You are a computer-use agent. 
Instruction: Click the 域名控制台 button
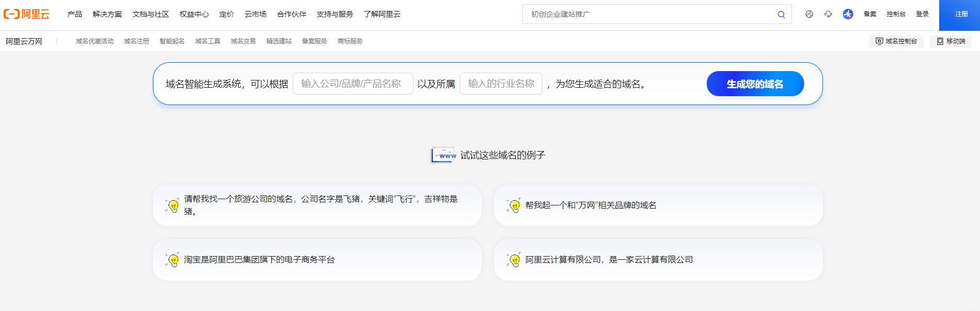(896, 41)
